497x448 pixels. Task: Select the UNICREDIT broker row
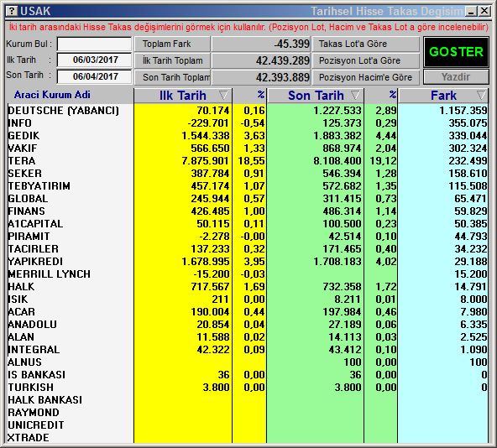247,425
